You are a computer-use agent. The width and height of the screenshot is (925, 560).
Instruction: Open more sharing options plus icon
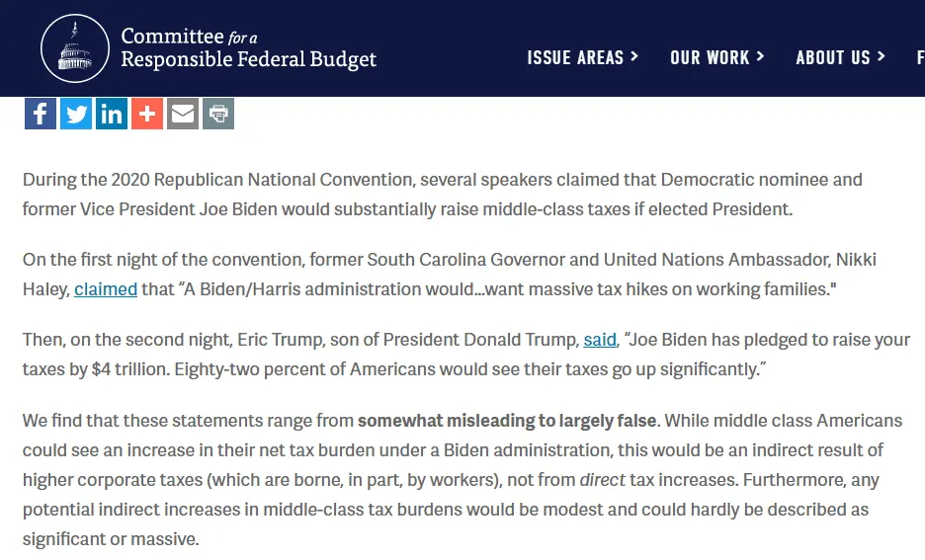[147, 114]
